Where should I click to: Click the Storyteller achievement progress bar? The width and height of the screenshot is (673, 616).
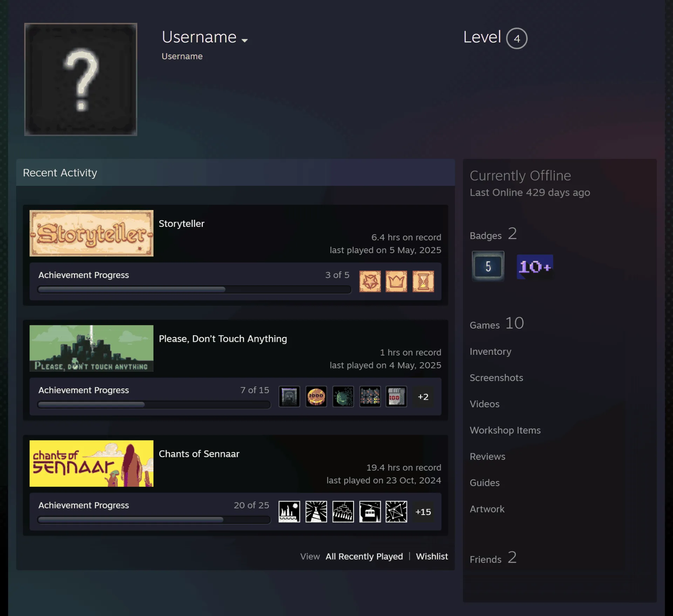[194, 290]
